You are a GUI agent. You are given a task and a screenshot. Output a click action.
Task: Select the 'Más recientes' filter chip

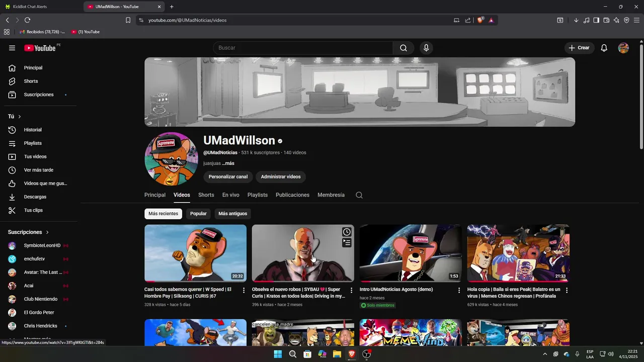(x=163, y=214)
